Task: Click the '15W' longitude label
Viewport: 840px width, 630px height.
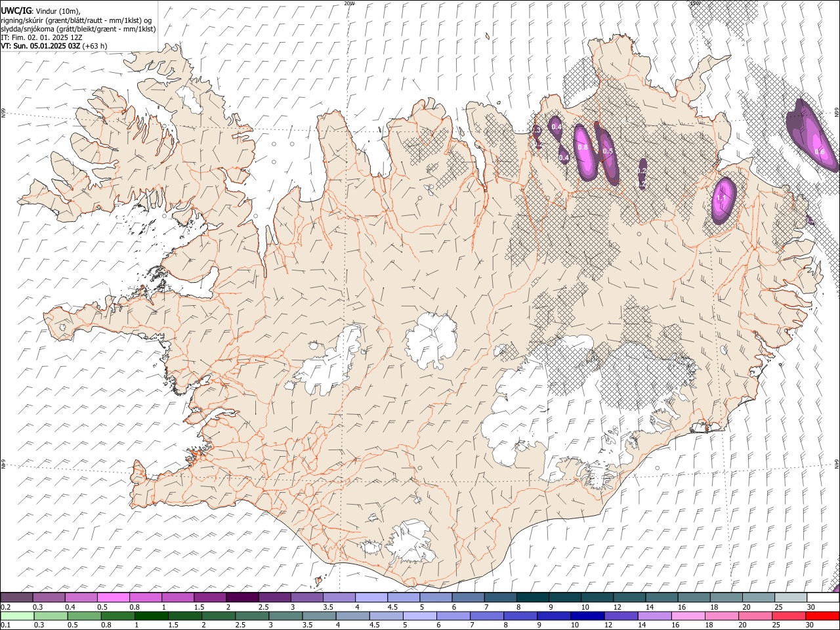Action: tap(694, 3)
